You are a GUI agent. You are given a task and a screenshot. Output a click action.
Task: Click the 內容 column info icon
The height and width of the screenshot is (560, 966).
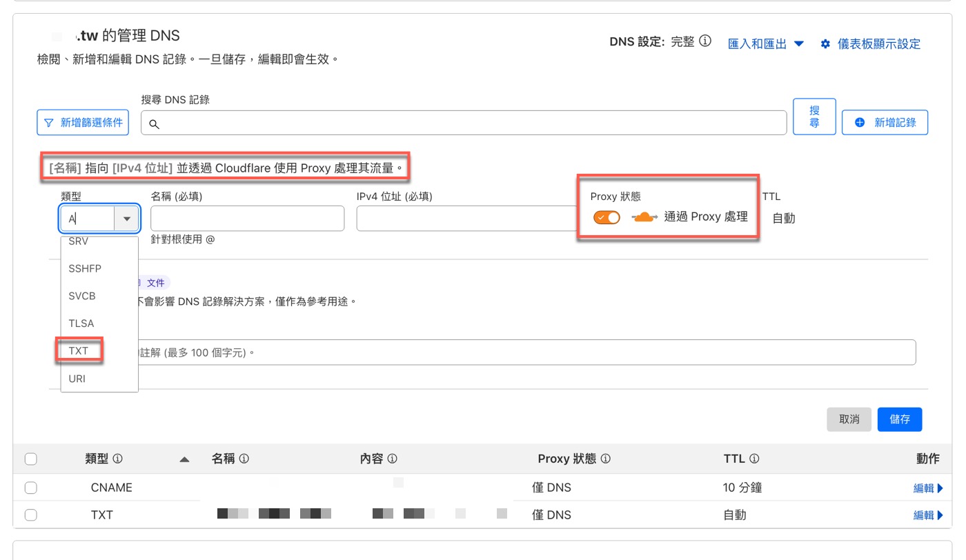[392, 459]
